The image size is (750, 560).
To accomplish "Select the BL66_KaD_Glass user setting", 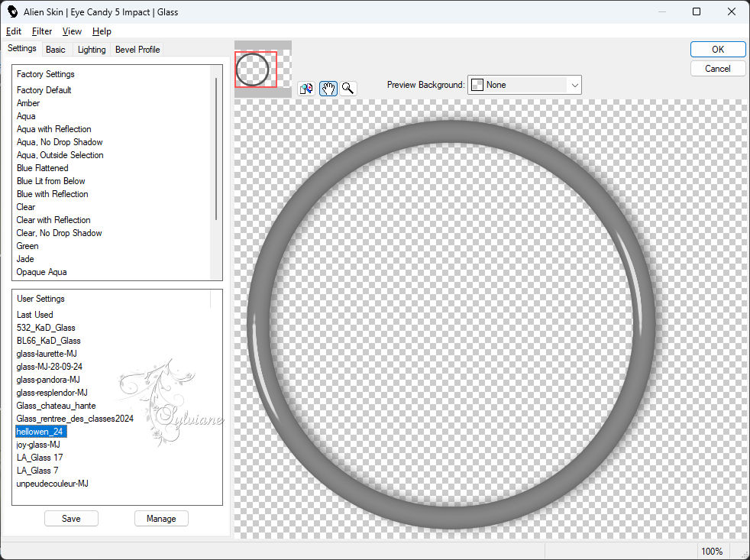I will pyautogui.click(x=48, y=340).
